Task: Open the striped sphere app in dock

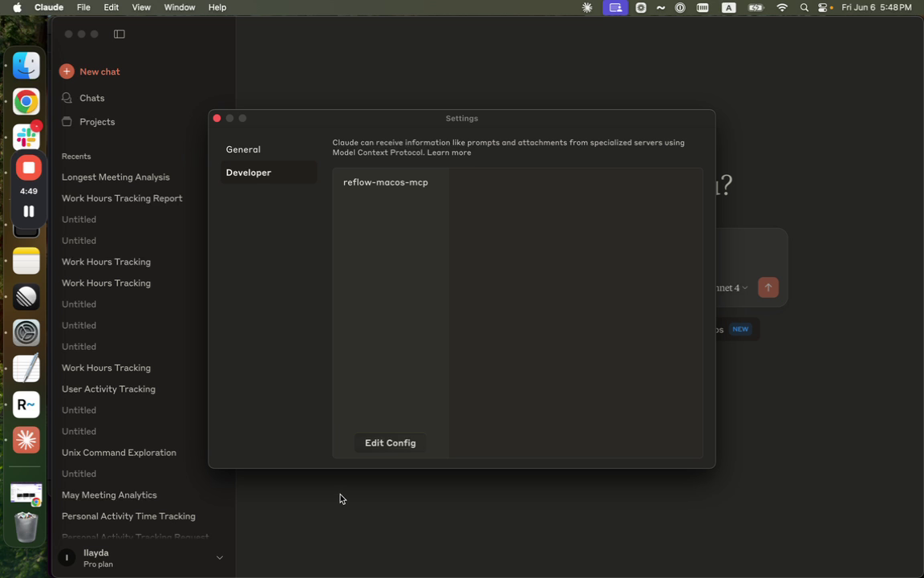Action: pos(26,297)
